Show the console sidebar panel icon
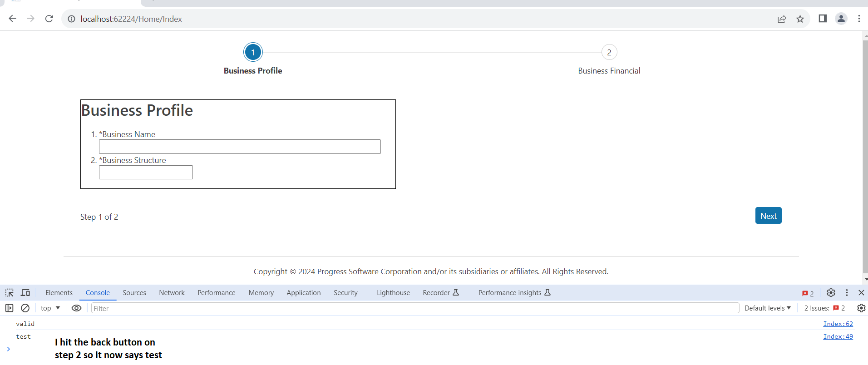868x365 pixels. pyautogui.click(x=9, y=308)
